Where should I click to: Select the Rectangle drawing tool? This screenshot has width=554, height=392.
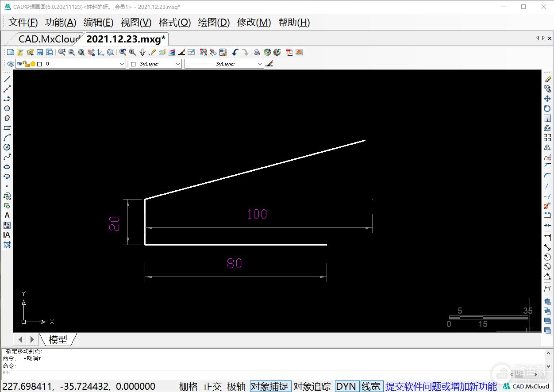point(7,128)
